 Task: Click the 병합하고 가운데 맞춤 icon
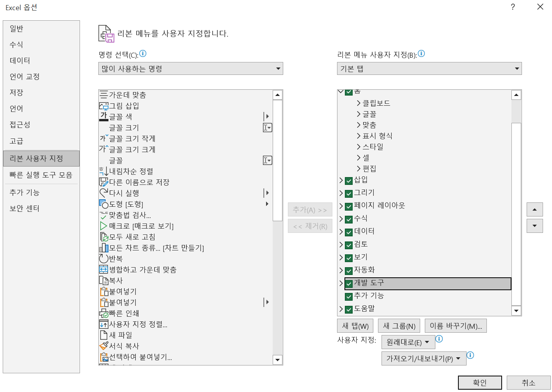[x=104, y=270]
